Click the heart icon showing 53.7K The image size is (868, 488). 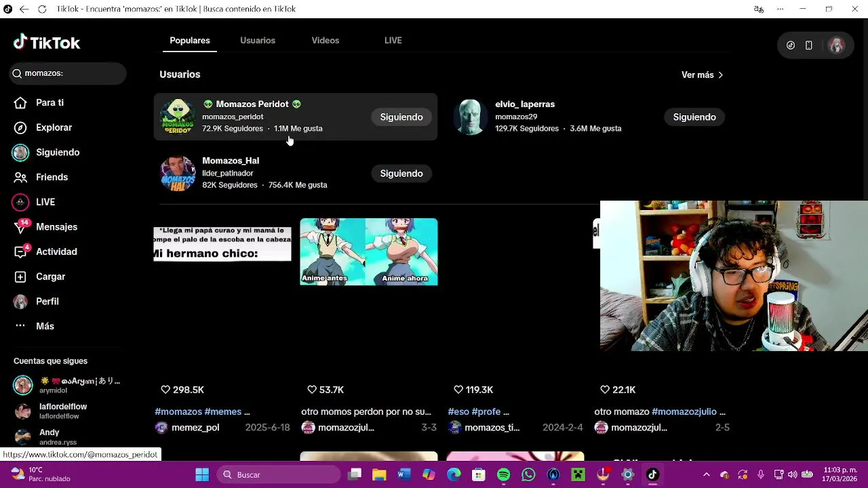pyautogui.click(x=312, y=390)
